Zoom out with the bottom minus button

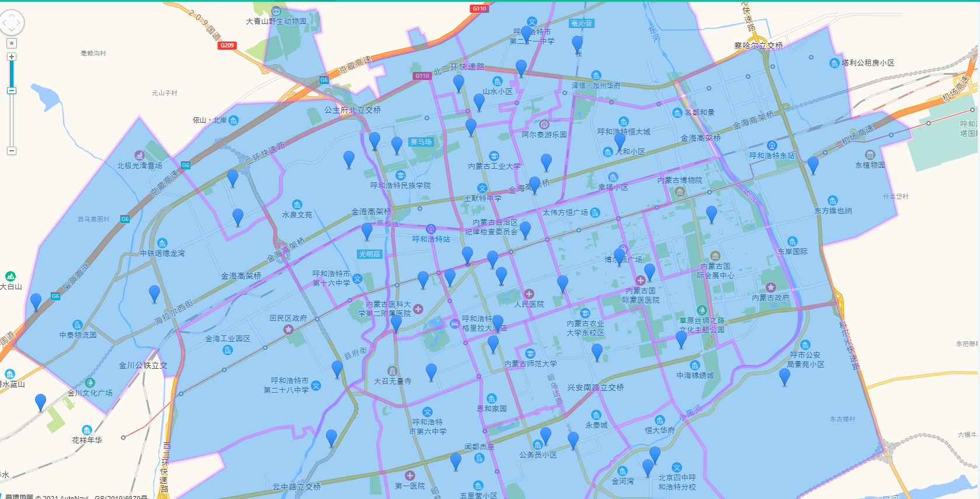click(x=11, y=151)
